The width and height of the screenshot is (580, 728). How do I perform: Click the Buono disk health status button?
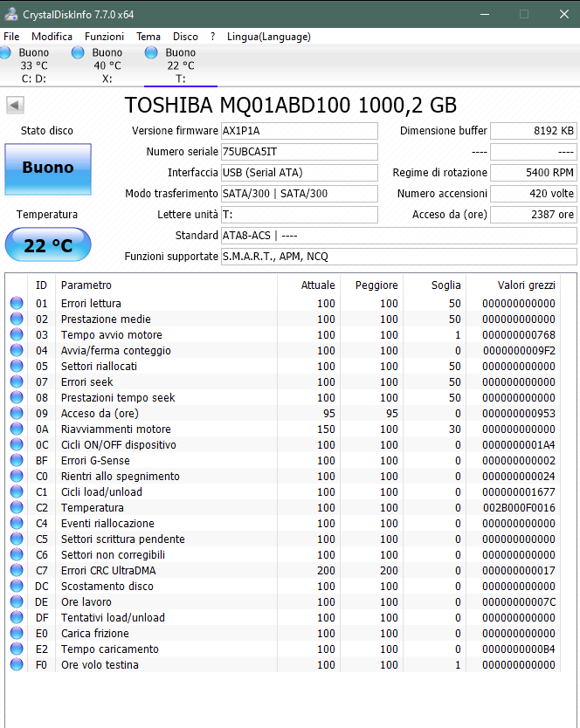48,169
